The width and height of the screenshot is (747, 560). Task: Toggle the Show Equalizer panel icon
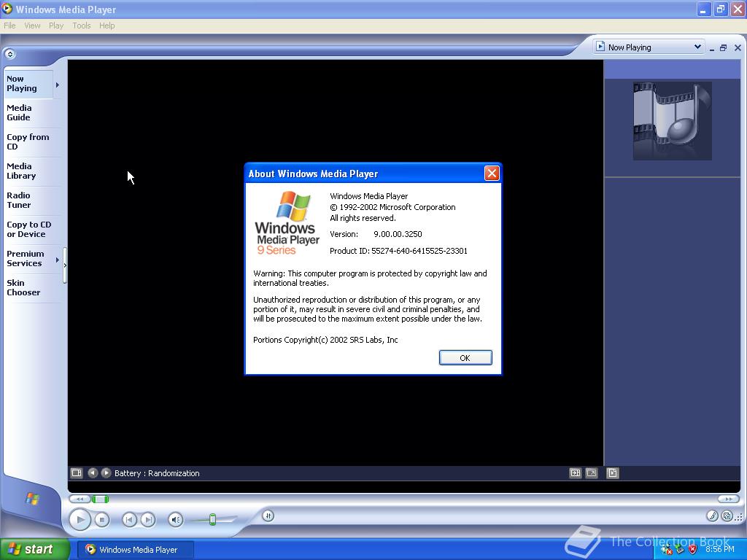[576, 472]
